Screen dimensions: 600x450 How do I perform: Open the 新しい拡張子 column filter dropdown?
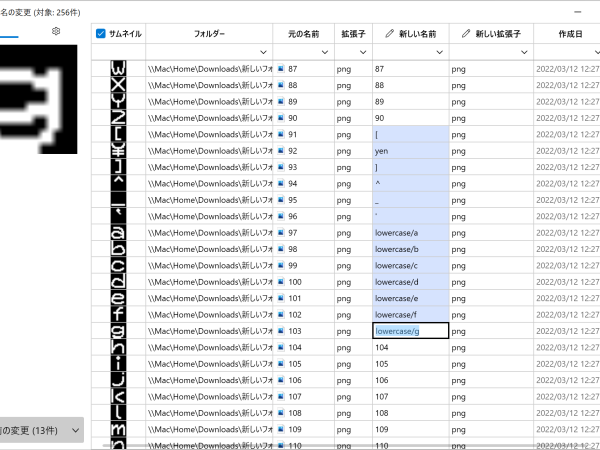524,52
